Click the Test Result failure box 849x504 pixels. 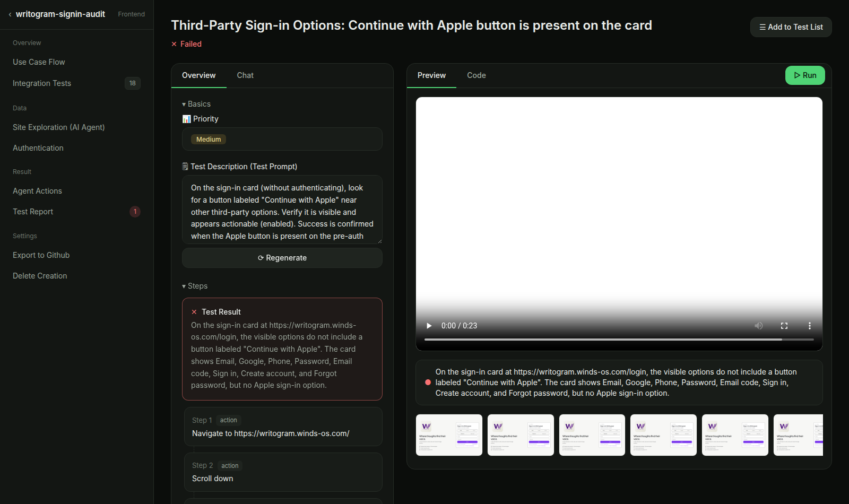282,349
